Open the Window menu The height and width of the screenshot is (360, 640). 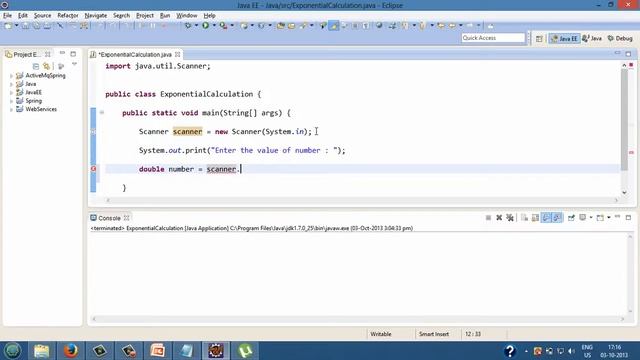pos(187,16)
